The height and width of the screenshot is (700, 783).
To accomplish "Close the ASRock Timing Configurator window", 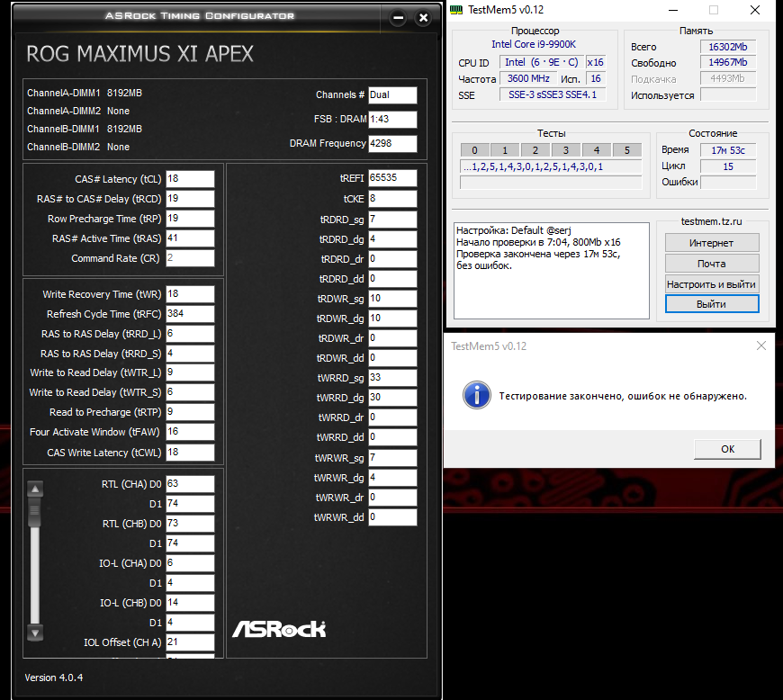I will (424, 18).
